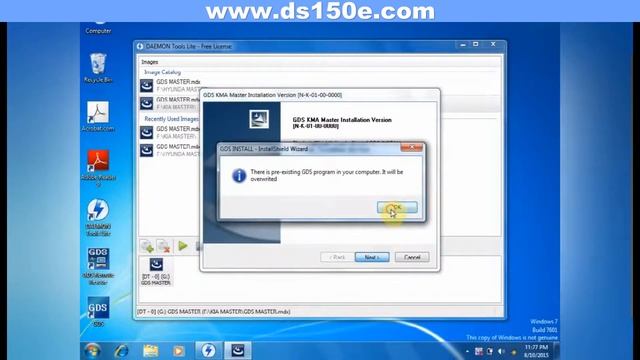Click the yellow tray icon beside the clock

(x=513, y=352)
